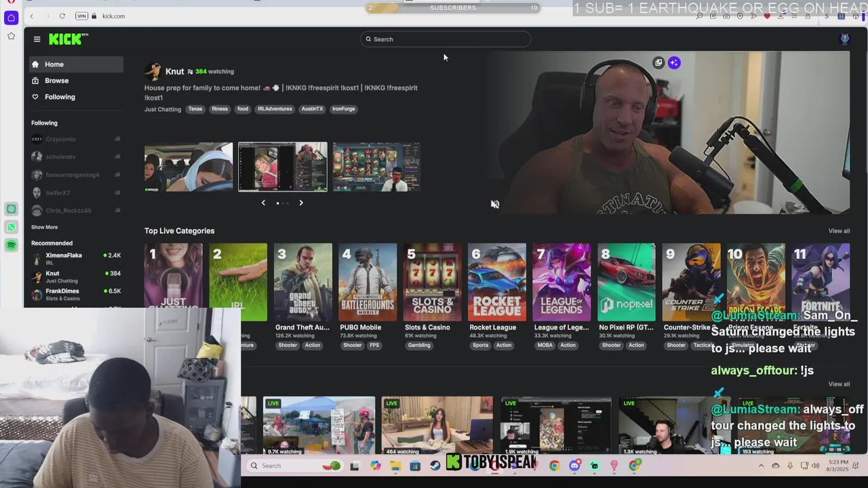
Task: Select the middle featured stream thumbnail
Action: tap(283, 167)
